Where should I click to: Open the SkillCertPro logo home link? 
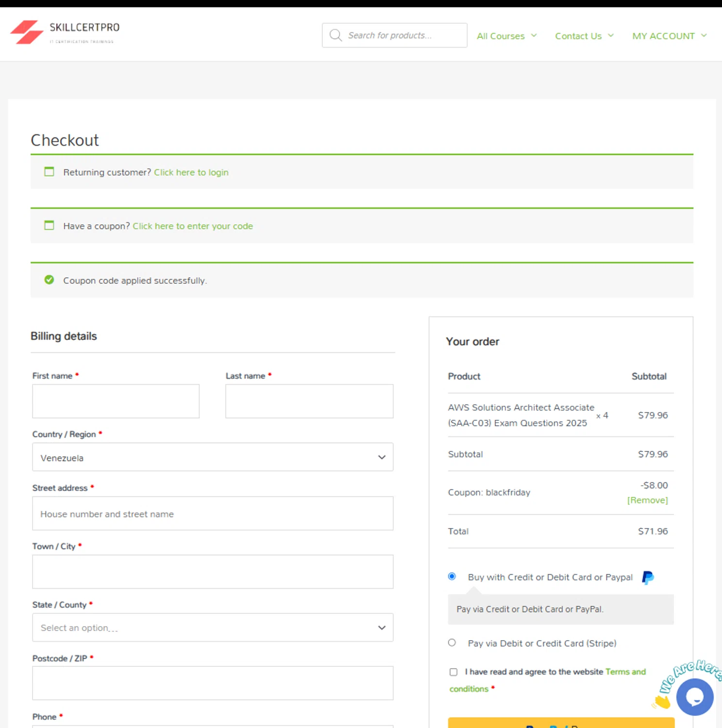[x=65, y=32]
